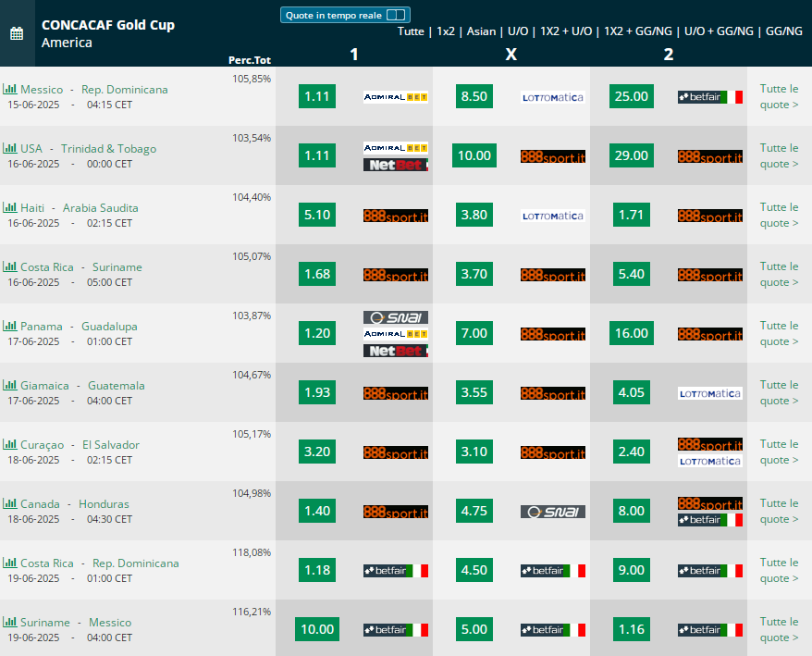Open the Canada - Honduras match link
Image resolution: width=812 pixels, height=656 pixels.
(x=75, y=503)
